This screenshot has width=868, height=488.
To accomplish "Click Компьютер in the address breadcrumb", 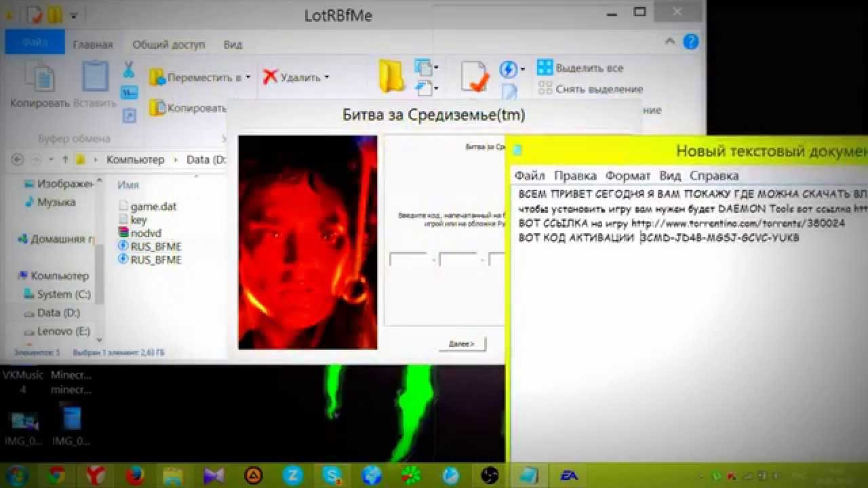I will (x=135, y=160).
